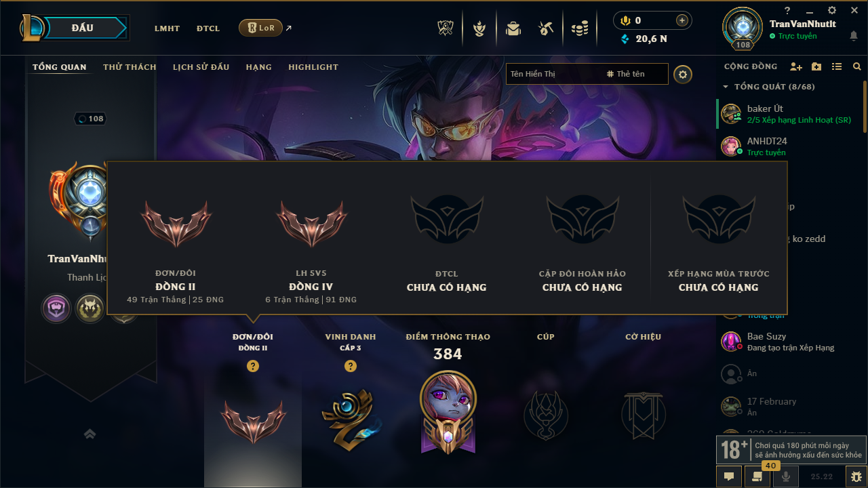Open the Collection backpack icon
The width and height of the screenshot is (868, 488).
(x=513, y=28)
